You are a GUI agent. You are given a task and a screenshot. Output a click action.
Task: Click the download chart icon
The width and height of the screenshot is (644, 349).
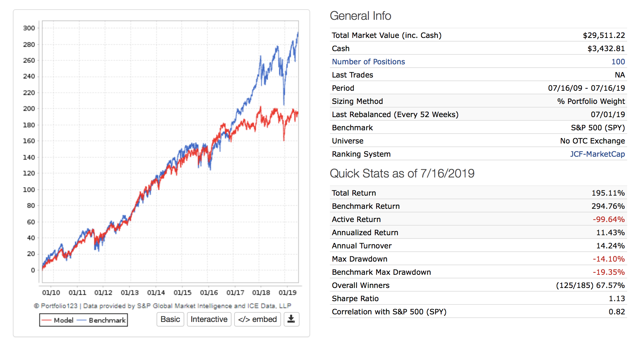click(291, 319)
